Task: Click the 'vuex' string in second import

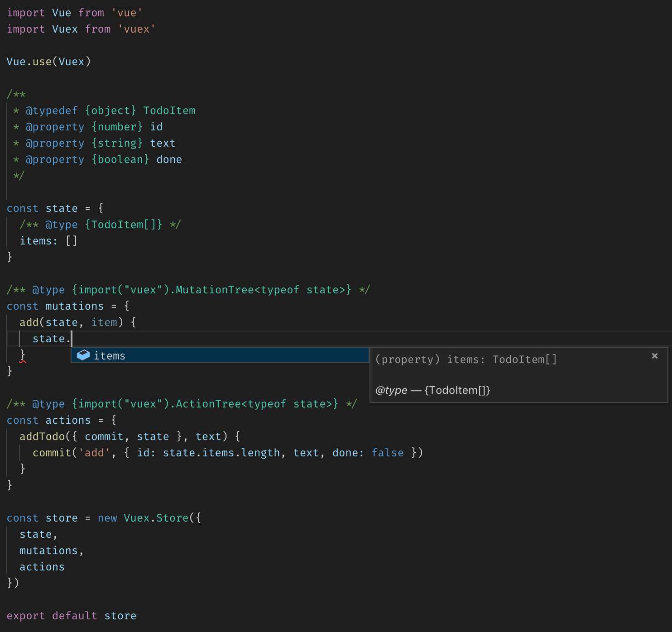Action: point(136,29)
